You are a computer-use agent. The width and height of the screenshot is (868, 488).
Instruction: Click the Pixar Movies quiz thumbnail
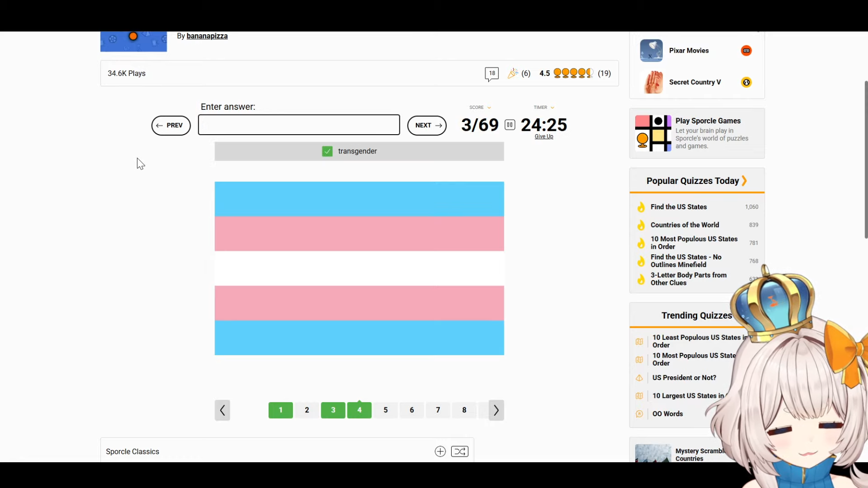click(651, 51)
